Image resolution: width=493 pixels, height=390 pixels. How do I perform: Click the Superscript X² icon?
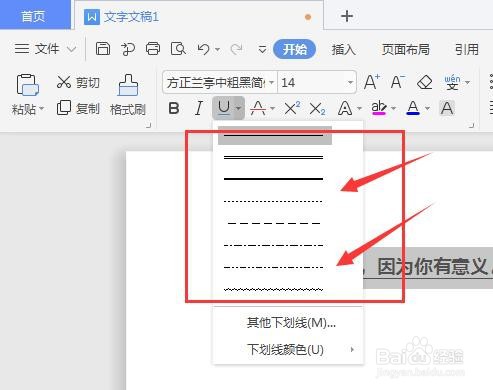[292, 108]
